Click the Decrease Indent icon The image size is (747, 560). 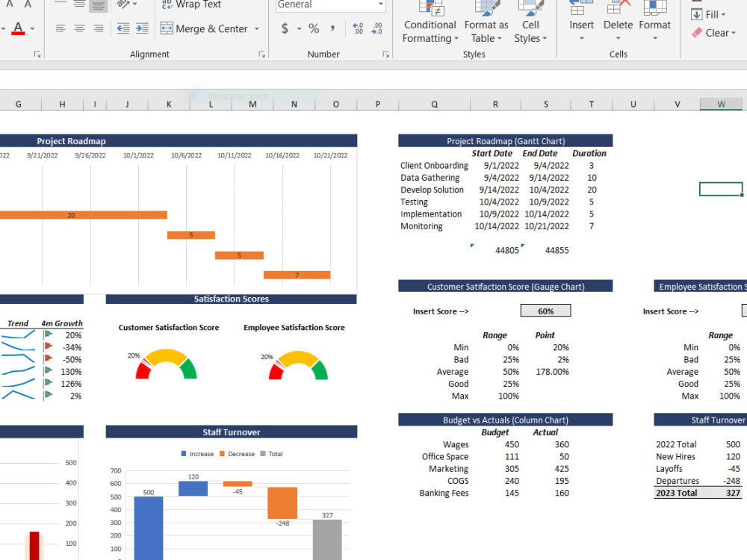point(123,28)
